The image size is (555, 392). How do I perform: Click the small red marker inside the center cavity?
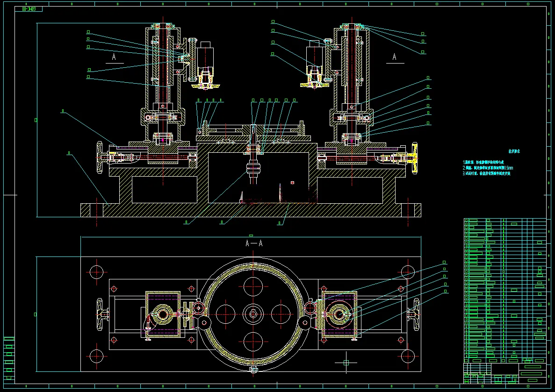[292, 183]
